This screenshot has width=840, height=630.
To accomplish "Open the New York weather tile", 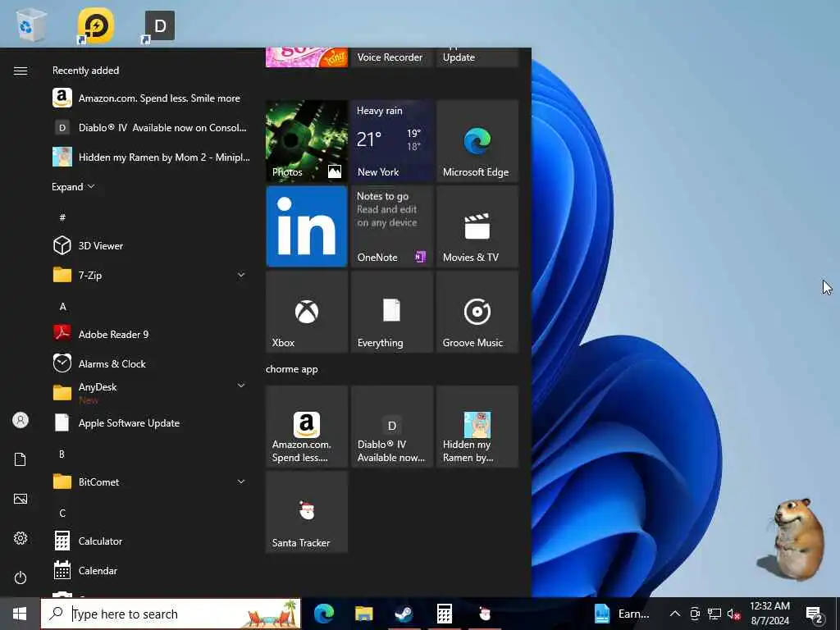I will (391, 141).
